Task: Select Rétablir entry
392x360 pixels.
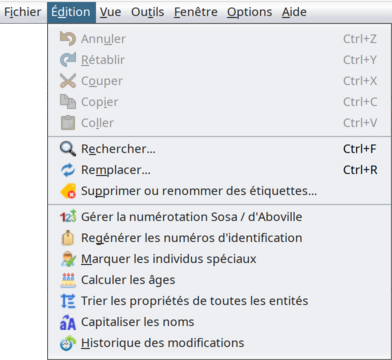Action: tap(219, 60)
